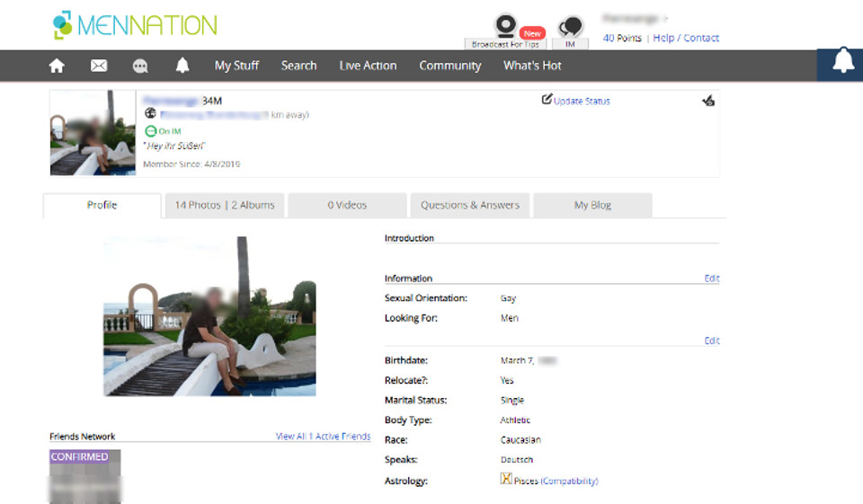The height and width of the screenshot is (504, 863).
Task: Open the IM chat icon
Action: [570, 28]
